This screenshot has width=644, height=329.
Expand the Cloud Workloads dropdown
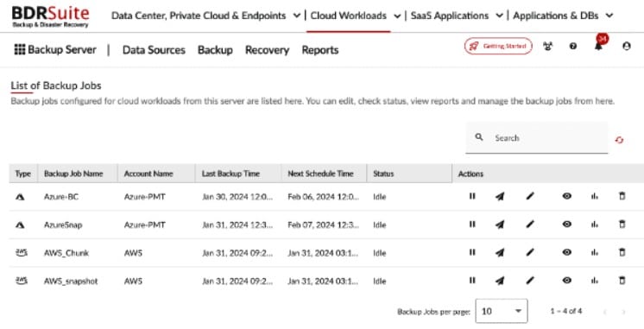397,16
